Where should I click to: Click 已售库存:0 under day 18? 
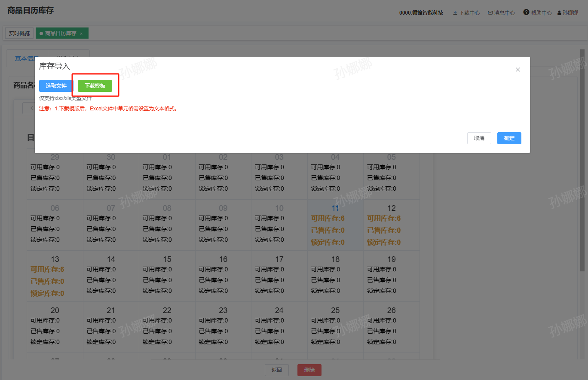325,280
